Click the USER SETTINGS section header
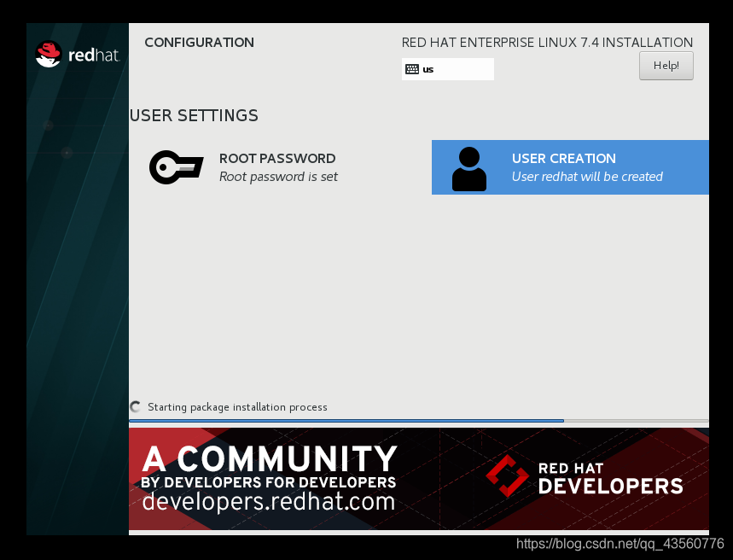 (x=194, y=115)
